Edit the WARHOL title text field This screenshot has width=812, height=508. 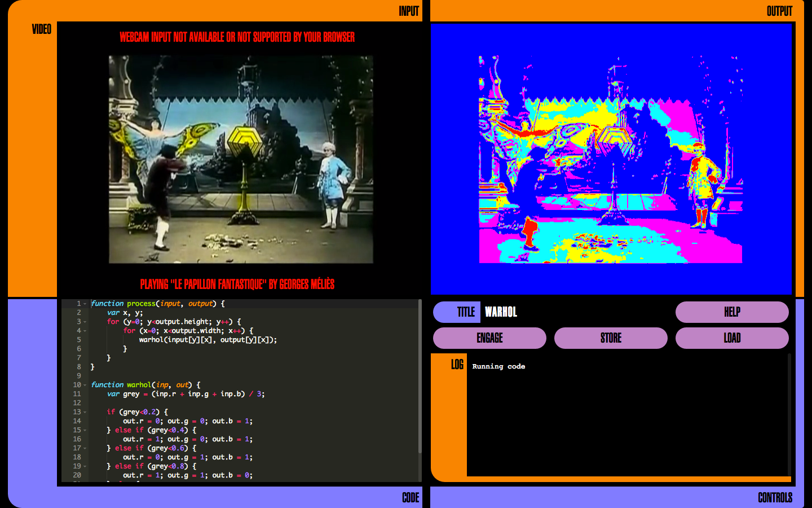536,312
